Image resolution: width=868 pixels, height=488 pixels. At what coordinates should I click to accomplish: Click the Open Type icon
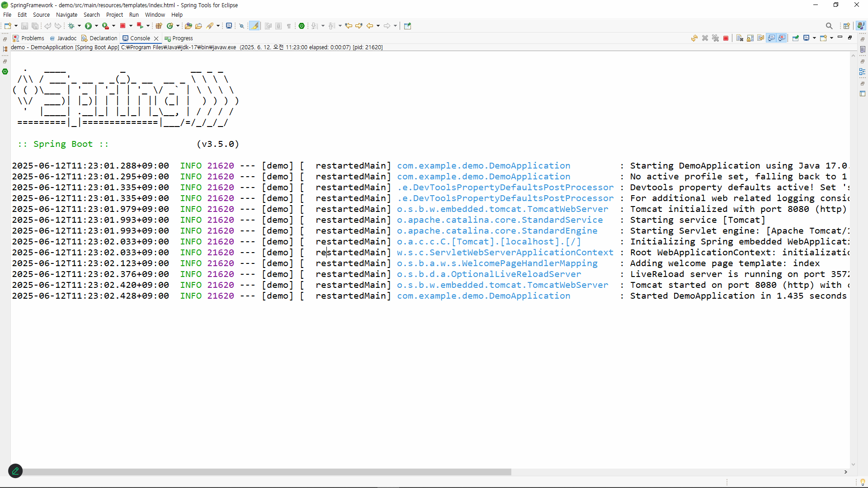[189, 26]
